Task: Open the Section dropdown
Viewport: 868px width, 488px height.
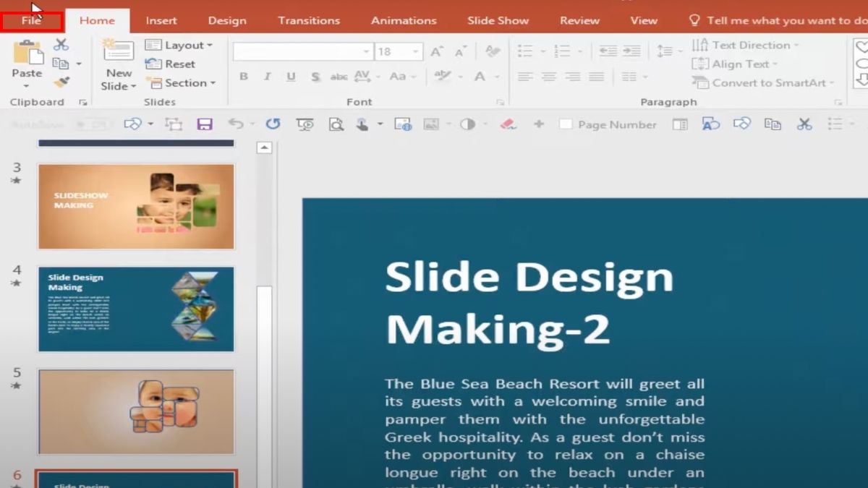Action: point(181,83)
